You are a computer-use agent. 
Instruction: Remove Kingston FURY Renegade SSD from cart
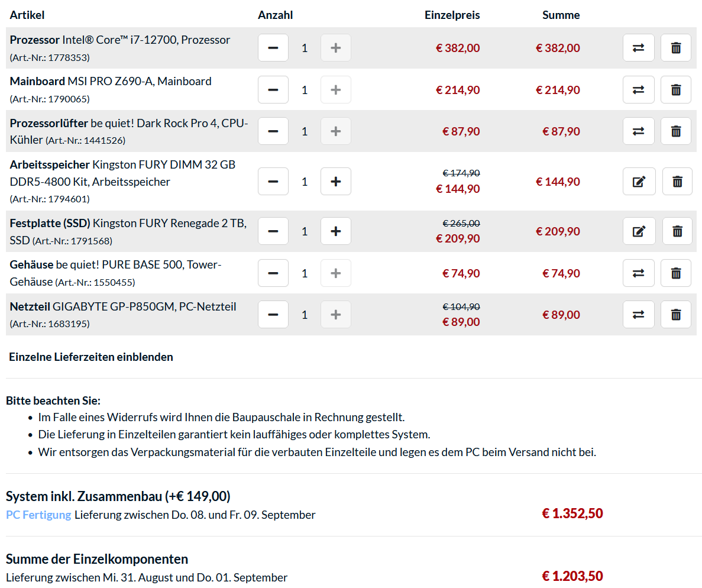(x=677, y=231)
